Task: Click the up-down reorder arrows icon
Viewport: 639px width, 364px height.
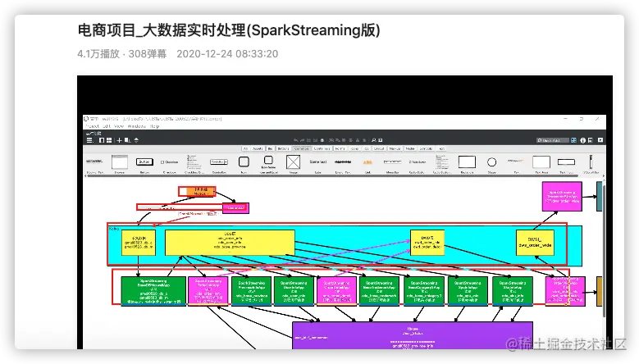Action: point(136,140)
